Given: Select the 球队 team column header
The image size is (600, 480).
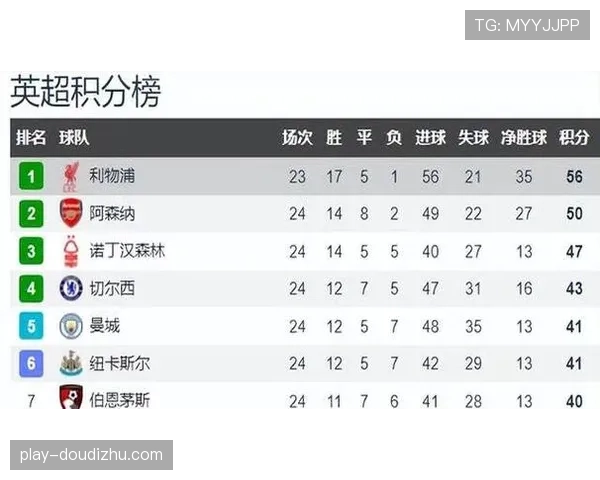Looking at the screenshot, I should pos(74,138).
